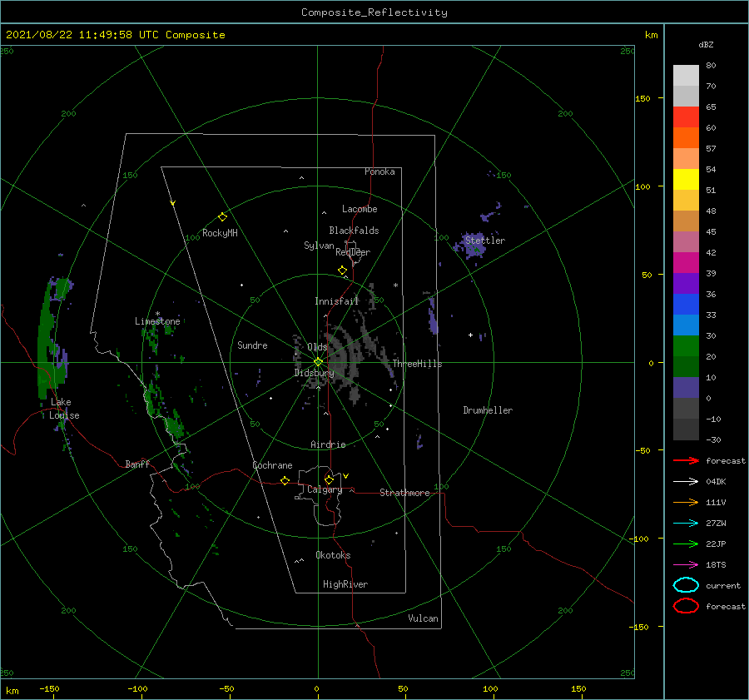The width and height of the screenshot is (749, 700).
Task: Select the red swatch between 65 and 60
Action: (686, 117)
